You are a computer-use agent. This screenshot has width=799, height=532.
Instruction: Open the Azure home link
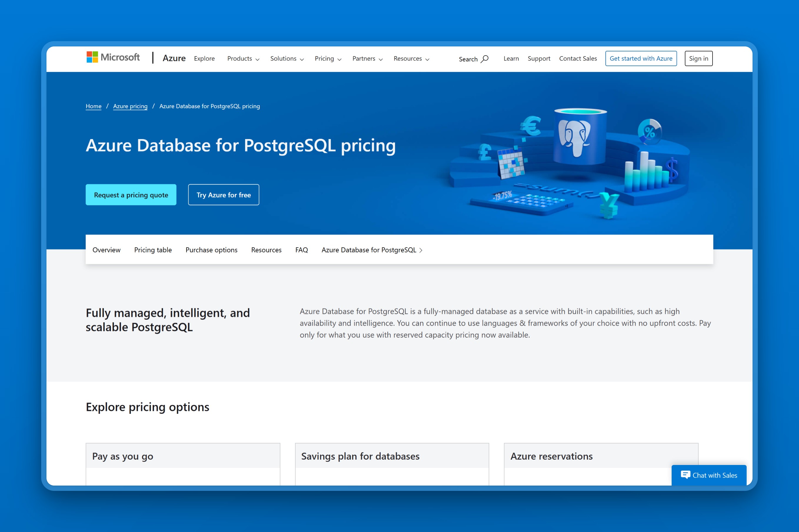point(174,58)
